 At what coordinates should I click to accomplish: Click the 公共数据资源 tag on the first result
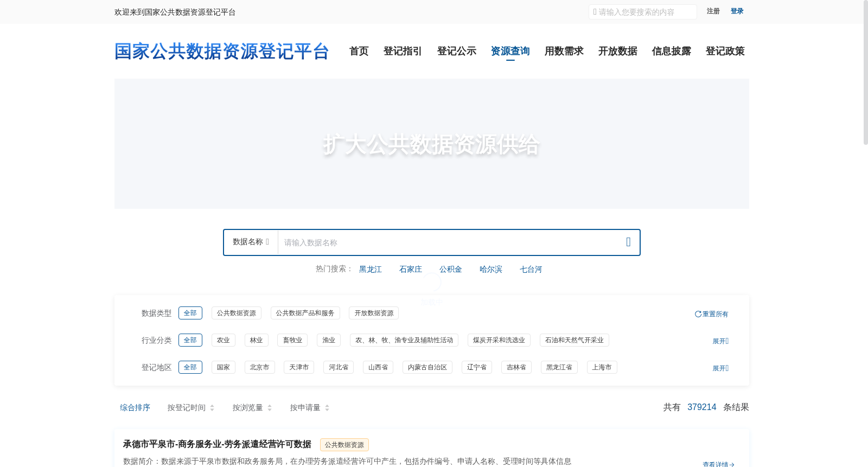344,445
